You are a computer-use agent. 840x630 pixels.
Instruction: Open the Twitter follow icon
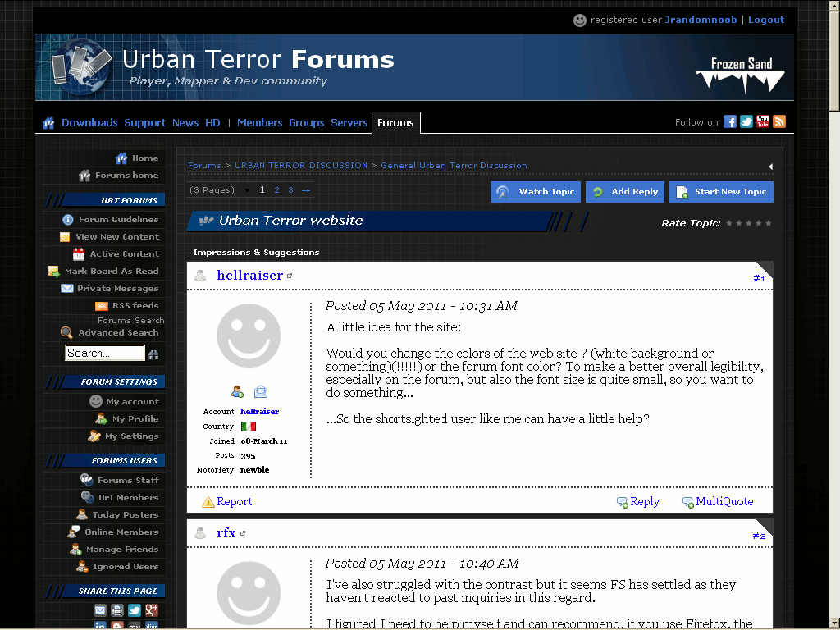746,121
